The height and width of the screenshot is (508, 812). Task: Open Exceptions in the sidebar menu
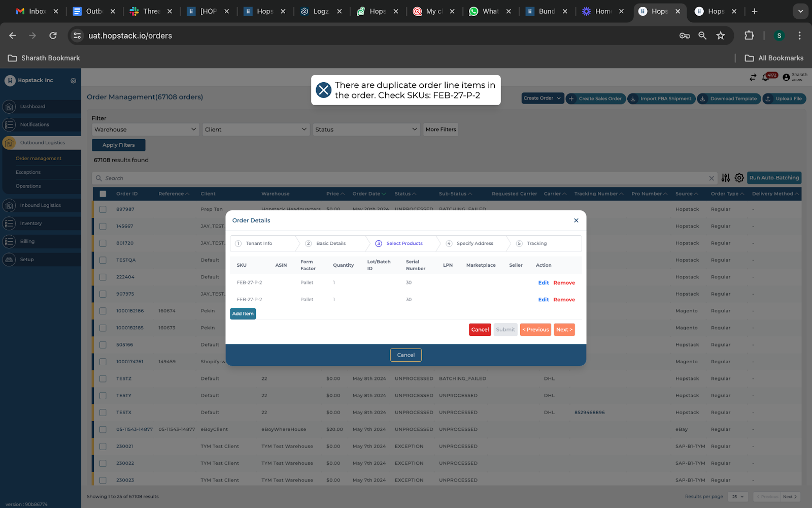(x=28, y=172)
